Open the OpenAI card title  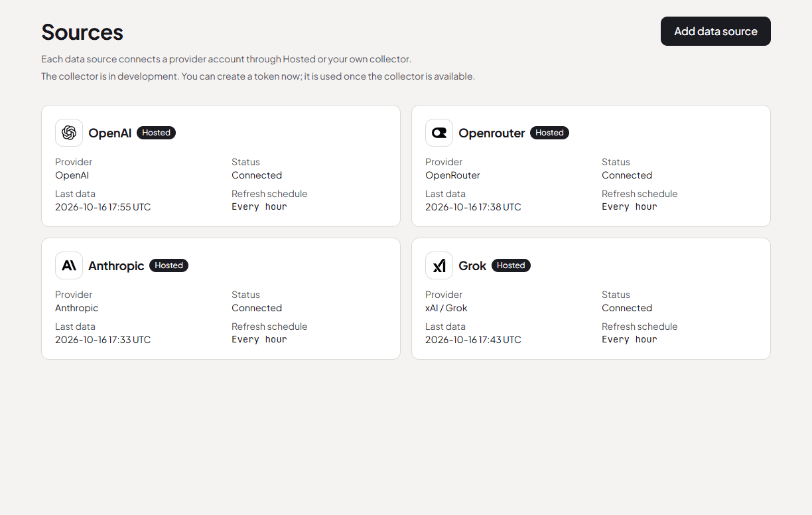(x=109, y=133)
